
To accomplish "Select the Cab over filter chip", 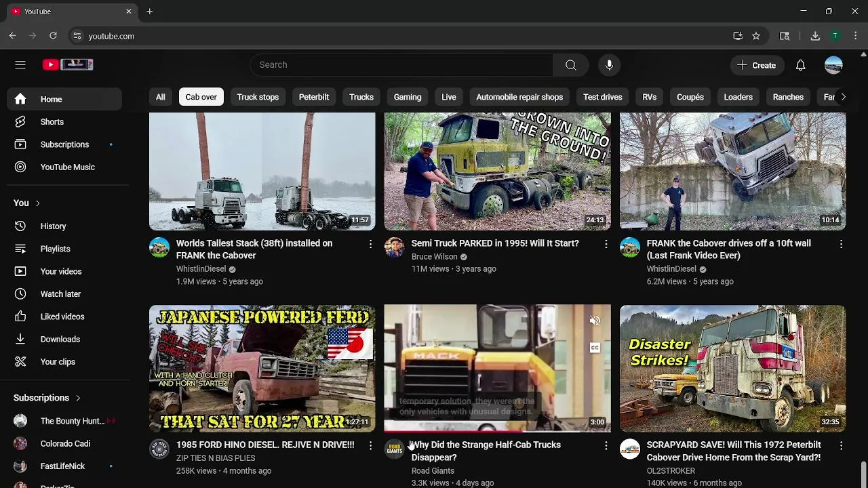I will [201, 97].
